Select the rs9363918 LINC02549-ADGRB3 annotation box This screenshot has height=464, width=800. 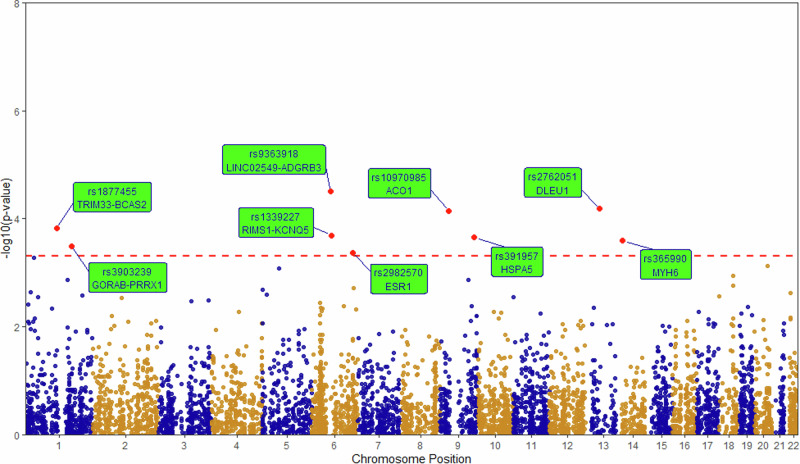pos(274,160)
